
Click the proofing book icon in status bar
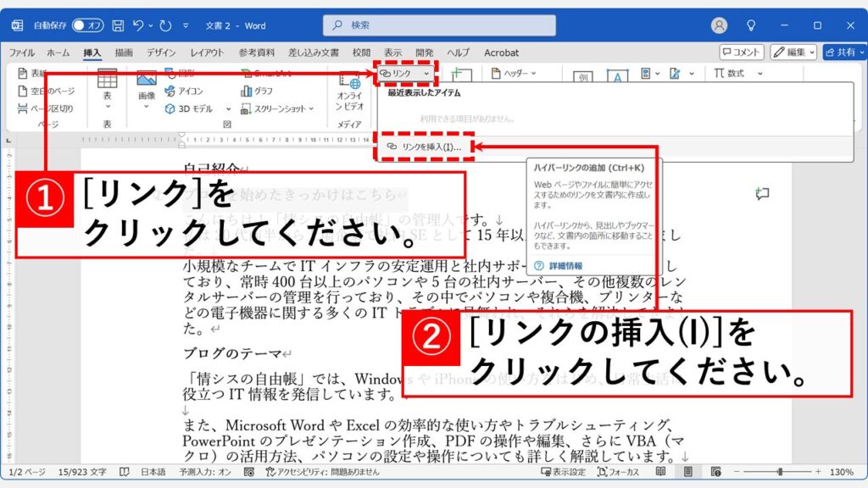click(124, 472)
